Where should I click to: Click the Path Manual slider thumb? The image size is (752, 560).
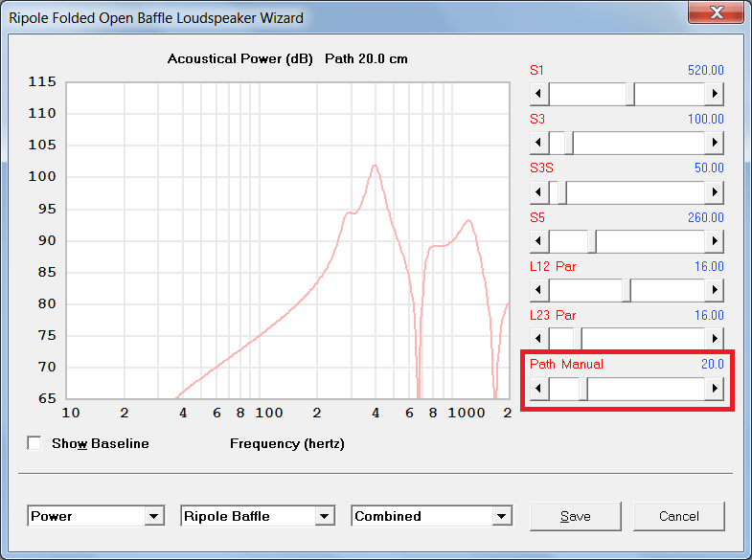point(583,389)
